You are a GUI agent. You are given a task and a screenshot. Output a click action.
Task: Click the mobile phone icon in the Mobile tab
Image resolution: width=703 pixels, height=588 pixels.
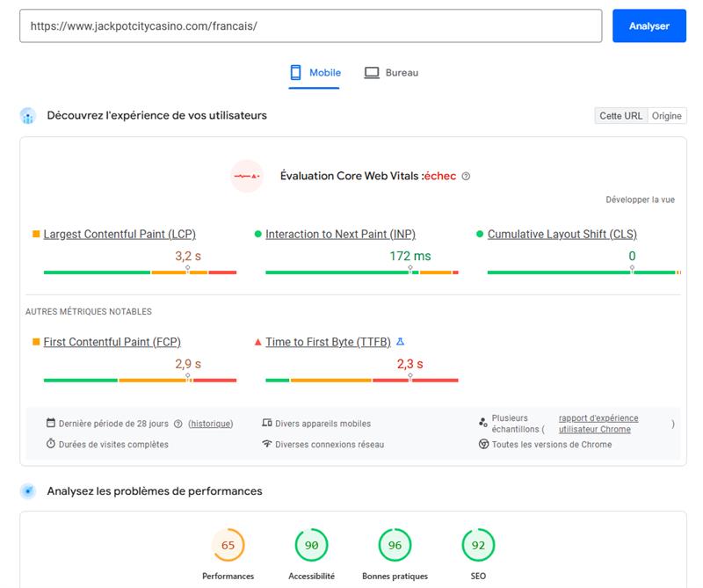coord(295,72)
